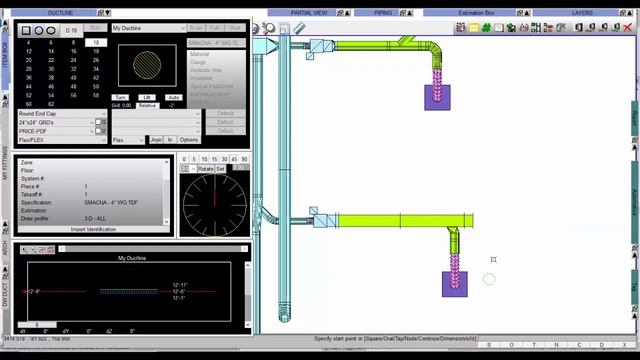640x360 pixels.
Task: Select the rectangular duct shape icon
Action: (26, 30)
